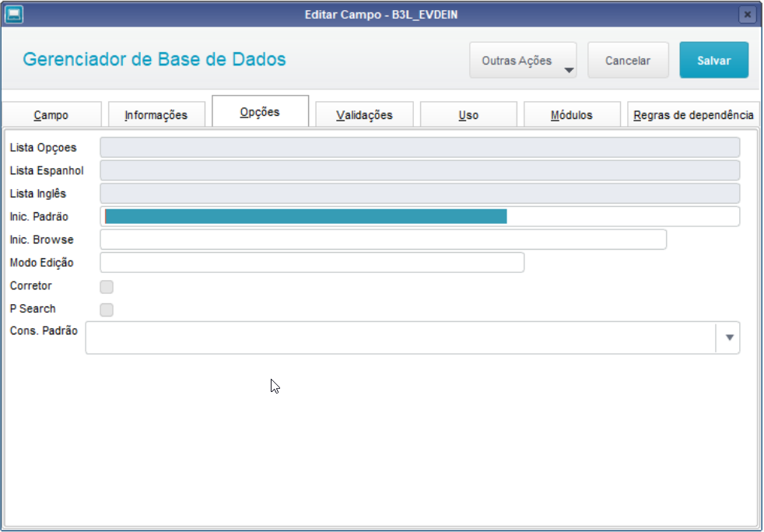Open the Regras de dependência tab
This screenshot has height=532, width=764.
pos(693,115)
